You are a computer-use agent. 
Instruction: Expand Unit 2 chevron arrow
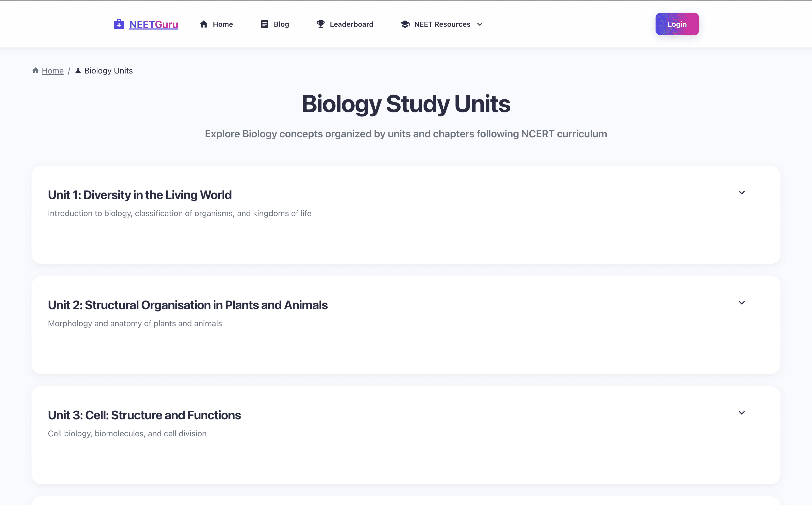(x=742, y=303)
